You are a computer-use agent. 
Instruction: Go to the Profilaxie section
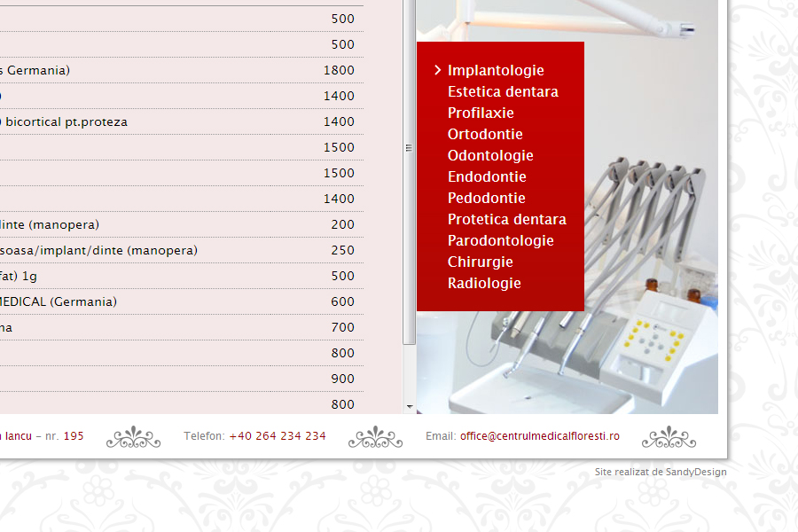point(481,113)
